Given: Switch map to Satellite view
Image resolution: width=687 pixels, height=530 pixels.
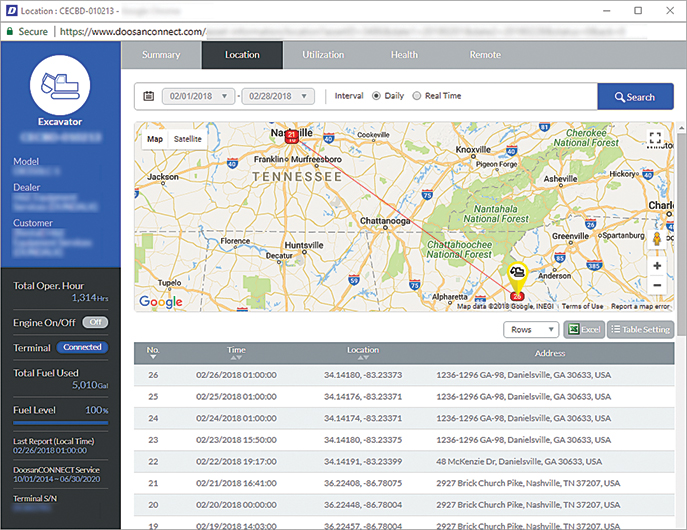Looking at the screenshot, I should [187, 139].
